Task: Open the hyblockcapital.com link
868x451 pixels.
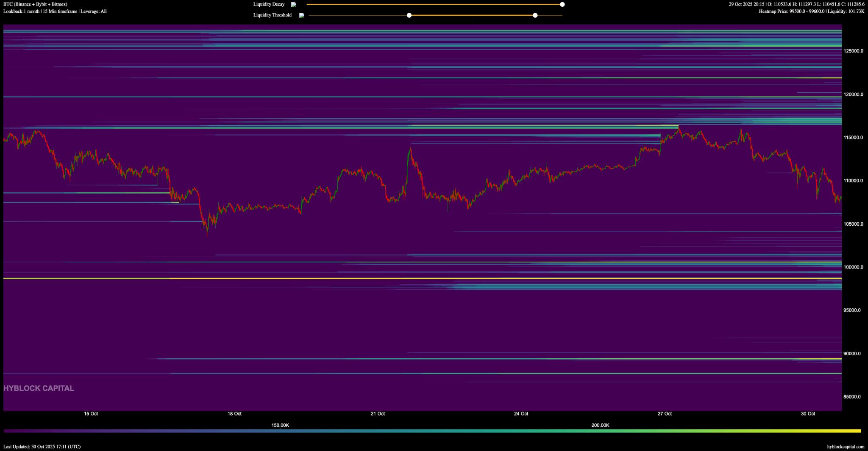Action: 845,446
